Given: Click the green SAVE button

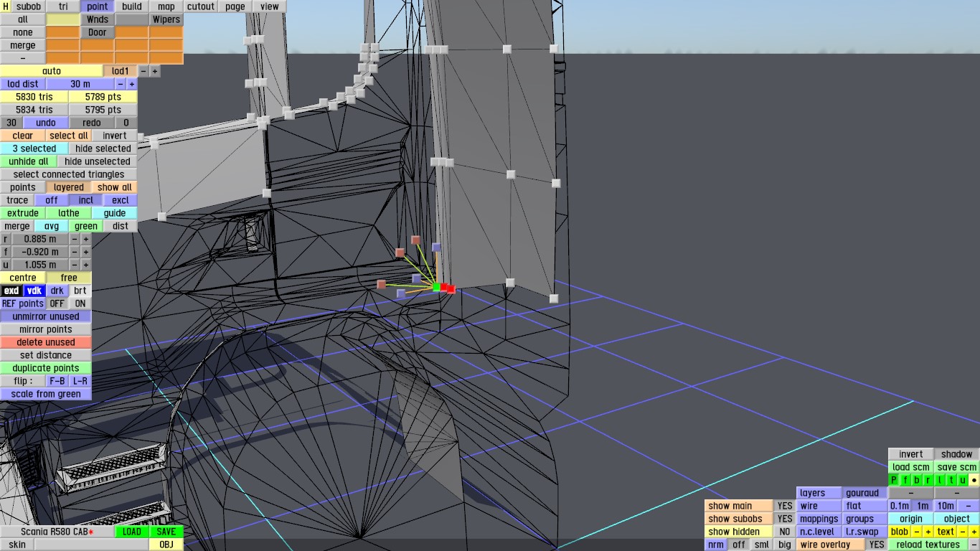Looking at the screenshot, I should [x=166, y=532].
